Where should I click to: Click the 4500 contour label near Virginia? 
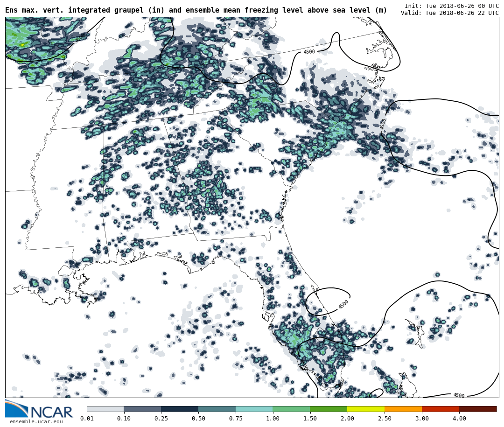pyautogui.click(x=309, y=52)
